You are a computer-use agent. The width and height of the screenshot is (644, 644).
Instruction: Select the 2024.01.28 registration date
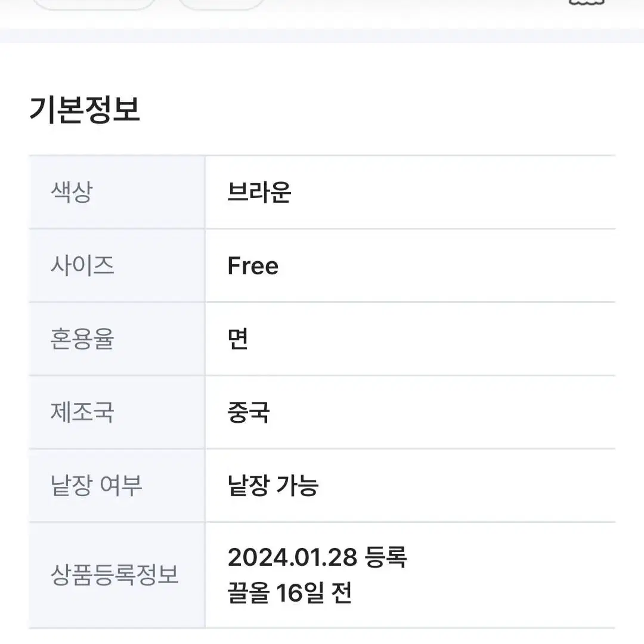[x=292, y=558]
